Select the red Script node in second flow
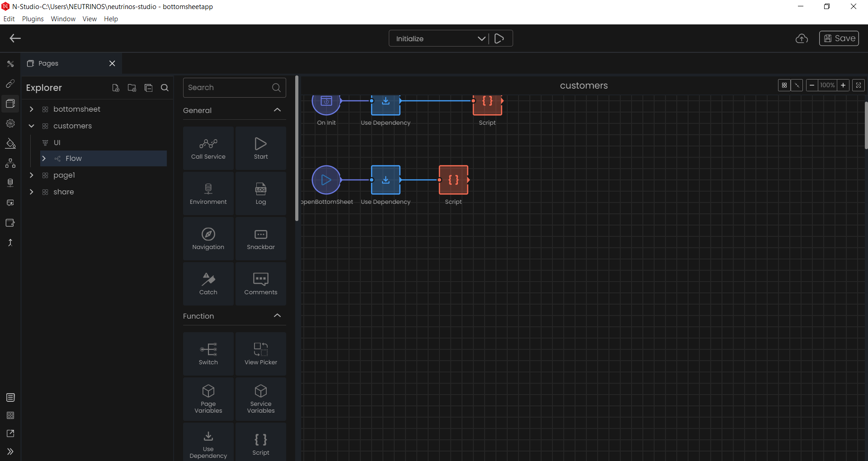 tap(453, 180)
